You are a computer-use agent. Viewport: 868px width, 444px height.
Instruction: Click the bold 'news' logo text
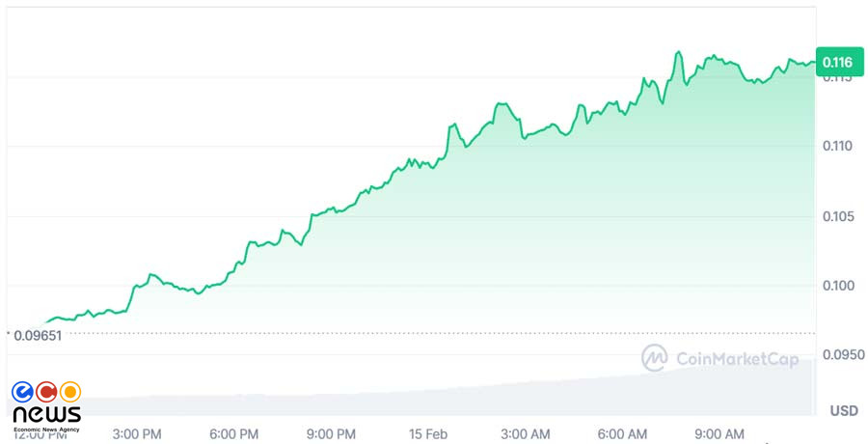pos(46,414)
